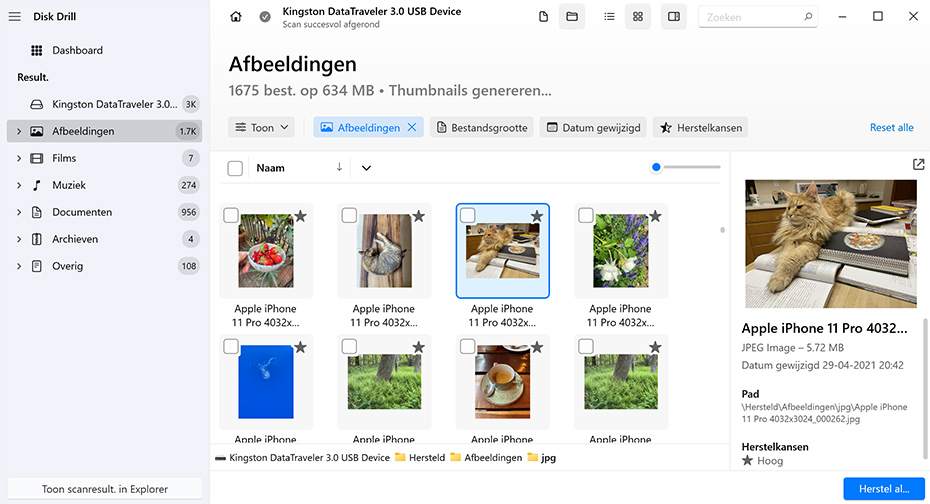The height and width of the screenshot is (504, 930).
Task: Adjust the thumbnail size slider
Action: [x=657, y=167]
